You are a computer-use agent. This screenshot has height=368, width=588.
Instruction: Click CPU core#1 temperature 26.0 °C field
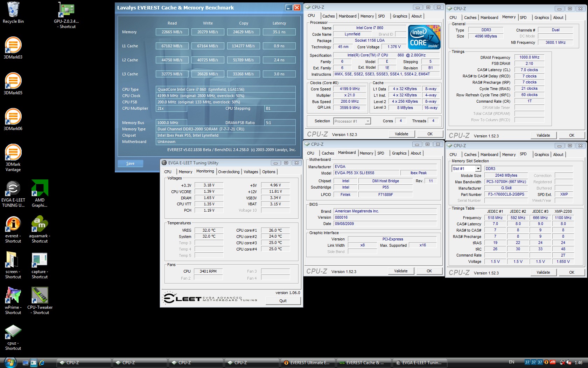pos(275,230)
